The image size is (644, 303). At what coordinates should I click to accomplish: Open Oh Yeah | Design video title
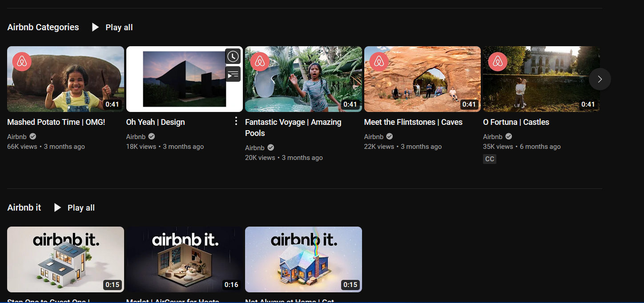[x=155, y=122]
